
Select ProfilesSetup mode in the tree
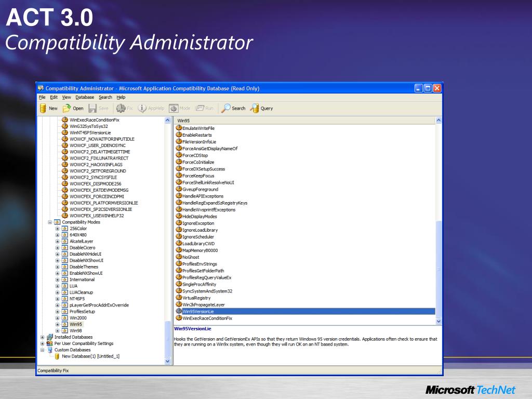[x=83, y=312]
